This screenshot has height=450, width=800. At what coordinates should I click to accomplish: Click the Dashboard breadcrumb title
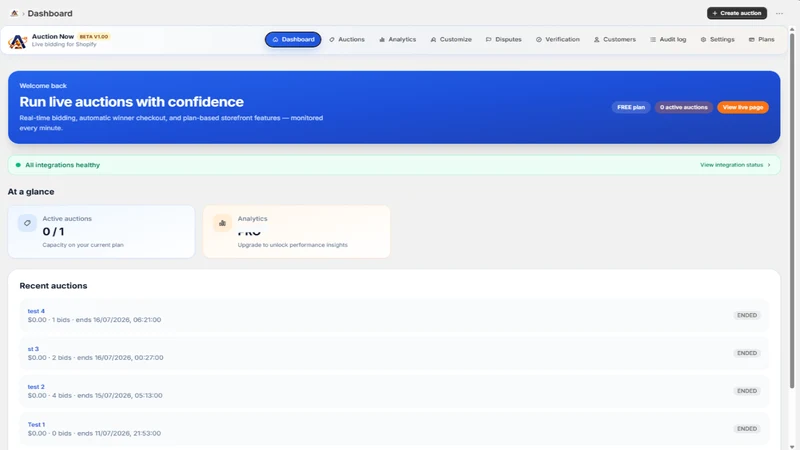50,13
